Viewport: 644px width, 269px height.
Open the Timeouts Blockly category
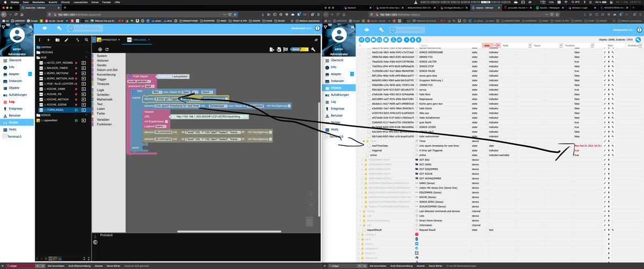[103, 84]
